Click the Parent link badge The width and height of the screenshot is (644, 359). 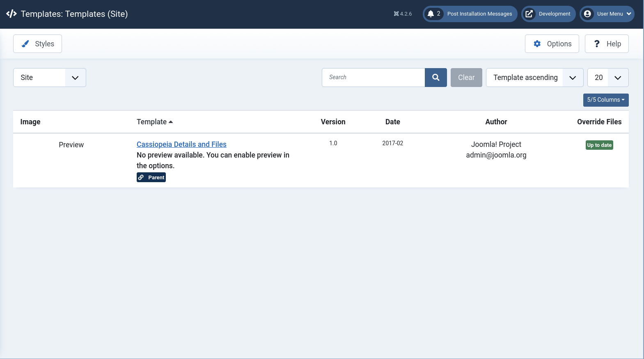coord(151,177)
